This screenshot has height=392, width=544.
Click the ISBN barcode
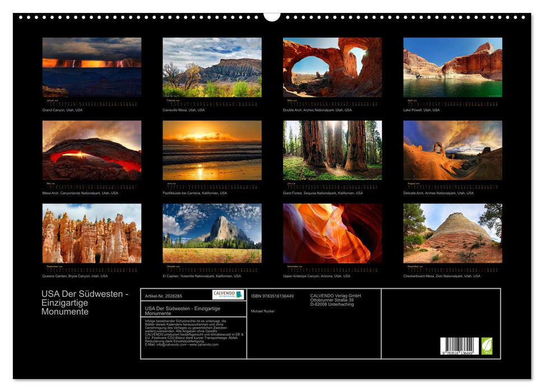(x=460, y=346)
